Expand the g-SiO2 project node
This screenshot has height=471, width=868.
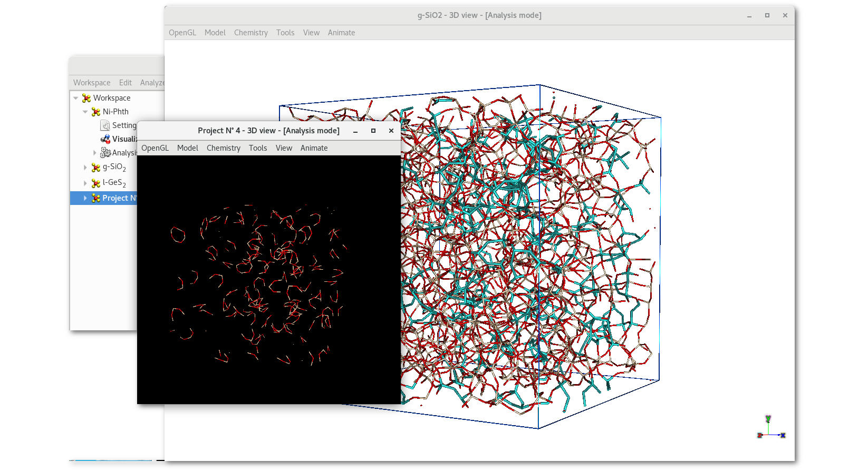[x=85, y=168]
